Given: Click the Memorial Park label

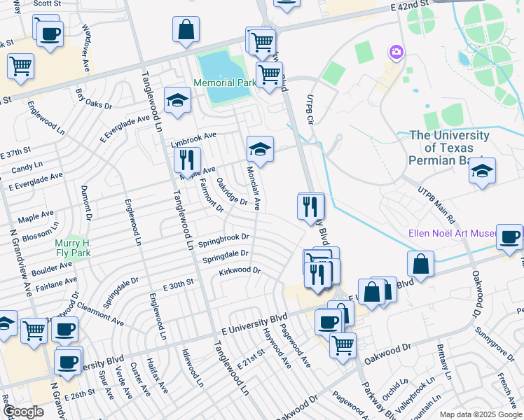Looking at the screenshot, I should click(226, 83).
